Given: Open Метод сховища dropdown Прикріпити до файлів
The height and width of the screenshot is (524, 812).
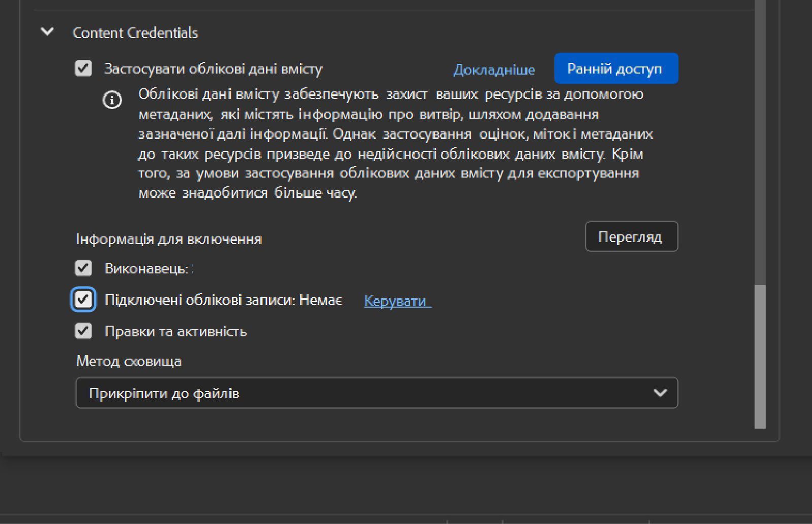Looking at the screenshot, I should coord(377,393).
